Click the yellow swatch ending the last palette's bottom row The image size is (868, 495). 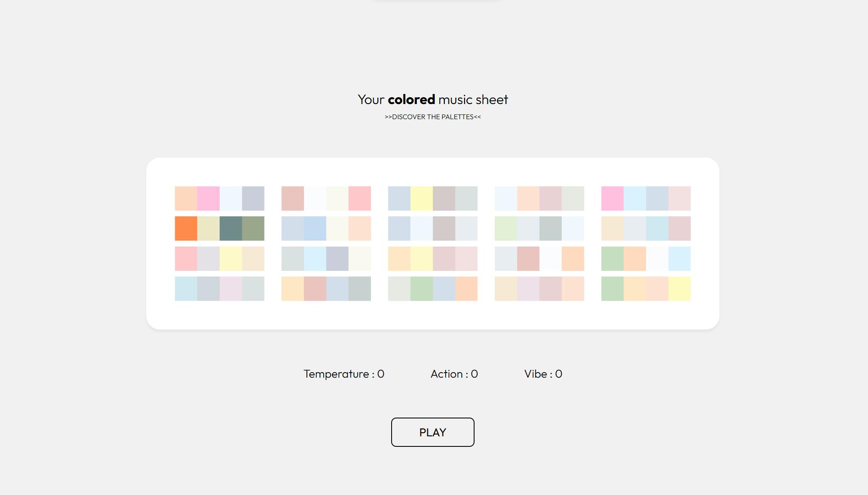[x=680, y=289]
